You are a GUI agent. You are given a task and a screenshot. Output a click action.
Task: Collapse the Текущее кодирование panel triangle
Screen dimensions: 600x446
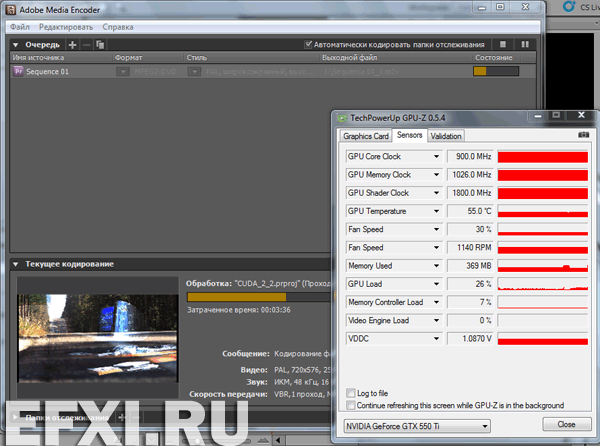click(x=16, y=264)
